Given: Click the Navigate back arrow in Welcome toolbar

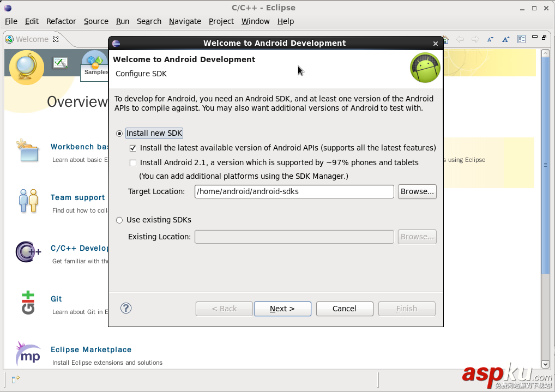Looking at the screenshot, I should 460,39.
